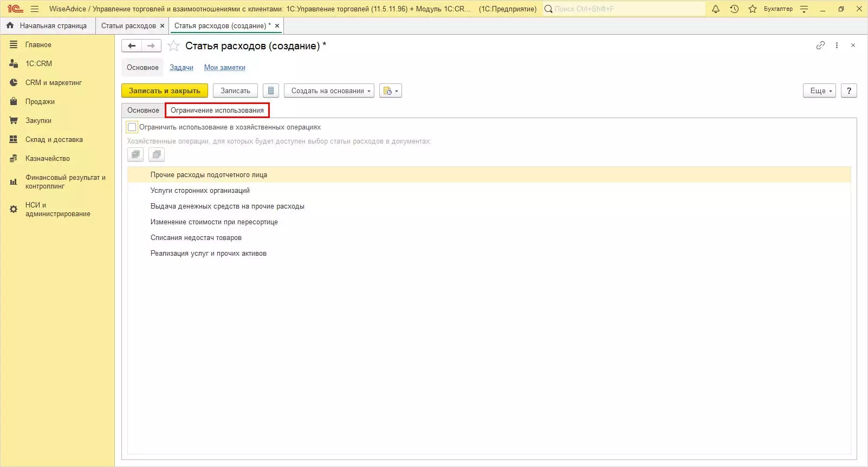
Task: Select row Услуги сторонних организаций
Action: pos(489,190)
